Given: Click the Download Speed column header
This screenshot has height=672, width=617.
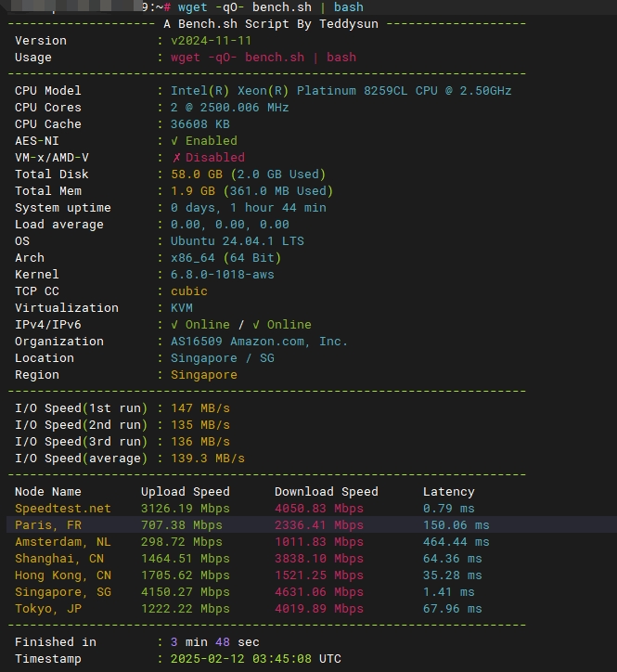Looking at the screenshot, I should tap(326, 492).
